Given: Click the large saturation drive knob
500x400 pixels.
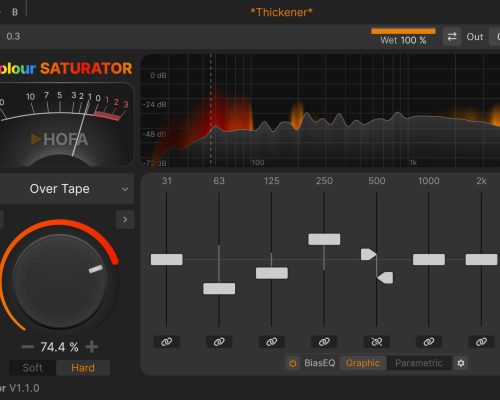Looking at the screenshot, I should tap(59, 281).
